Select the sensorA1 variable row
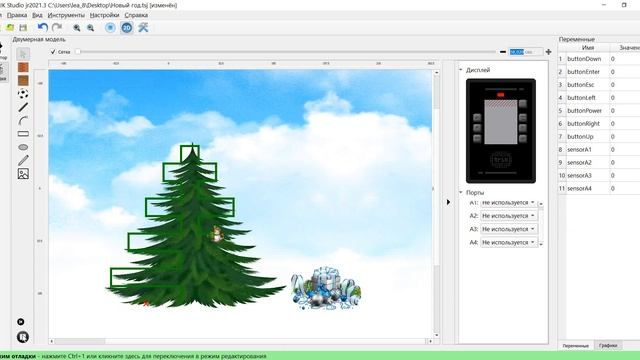 click(599, 149)
